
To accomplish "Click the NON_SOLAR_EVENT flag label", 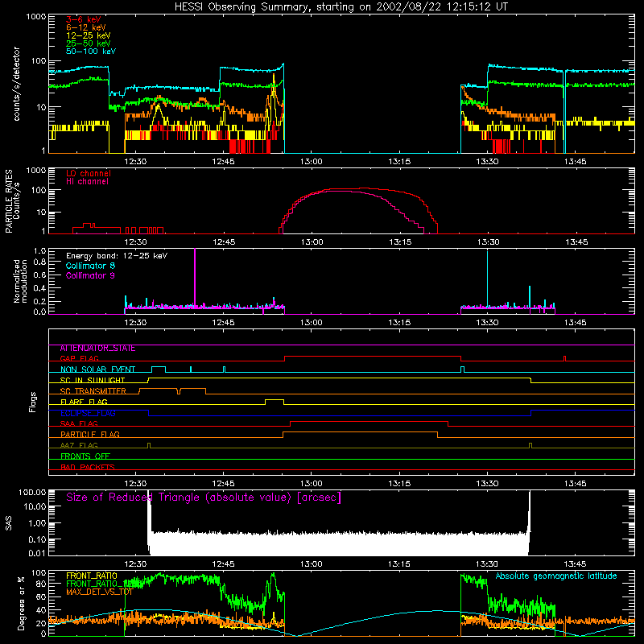I will 97,369.
